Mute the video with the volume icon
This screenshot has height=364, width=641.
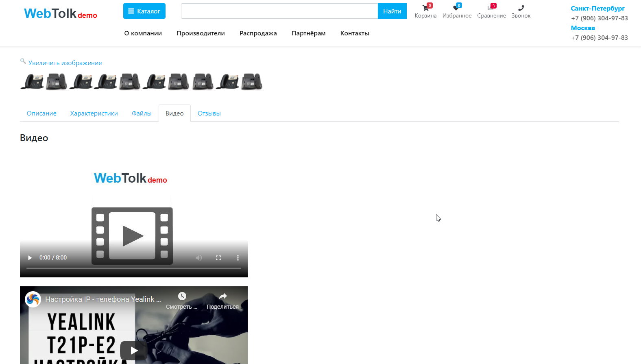point(199,258)
